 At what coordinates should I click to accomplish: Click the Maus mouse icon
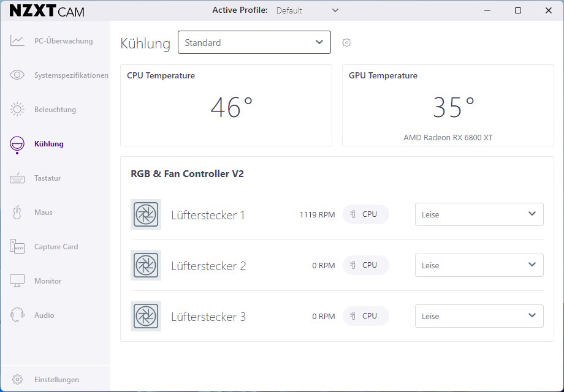[x=17, y=213]
